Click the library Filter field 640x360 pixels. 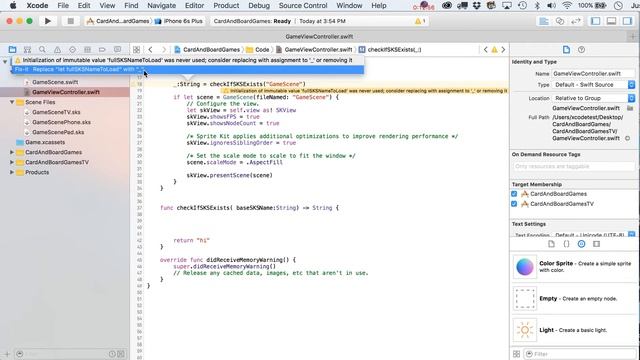(580, 354)
